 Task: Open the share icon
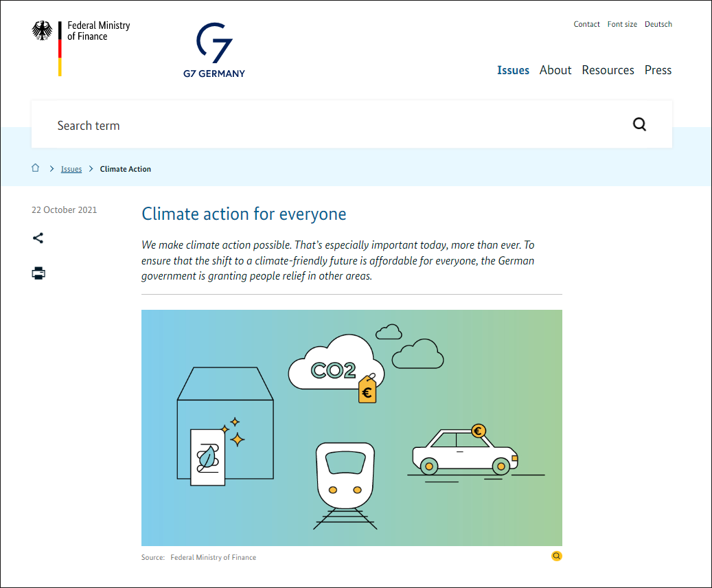click(38, 238)
